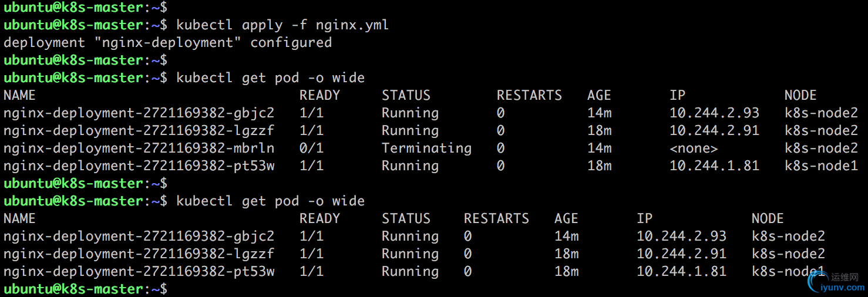
Task: Click the 14m age of gbjc2 in the second listing
Action: 566,237
